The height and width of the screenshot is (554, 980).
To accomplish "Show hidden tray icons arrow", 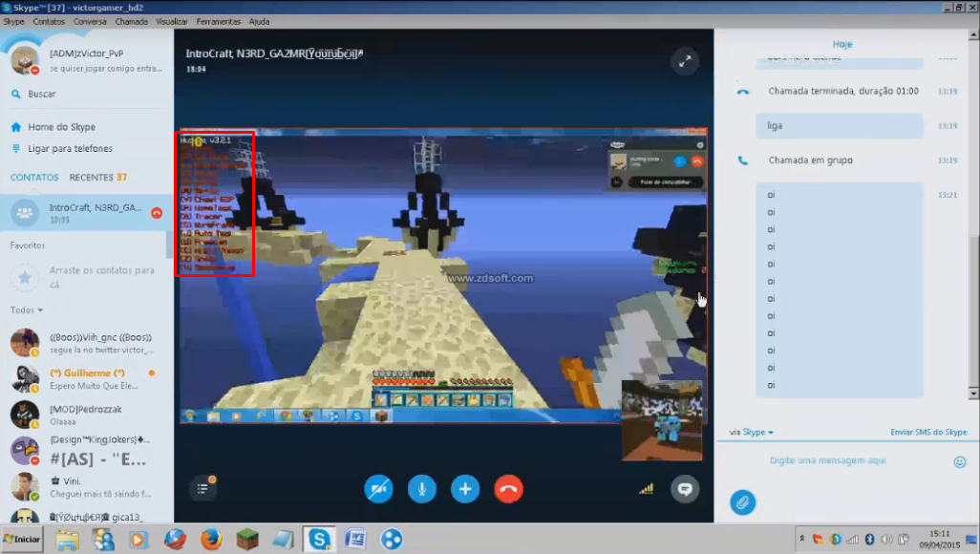I will [802, 539].
